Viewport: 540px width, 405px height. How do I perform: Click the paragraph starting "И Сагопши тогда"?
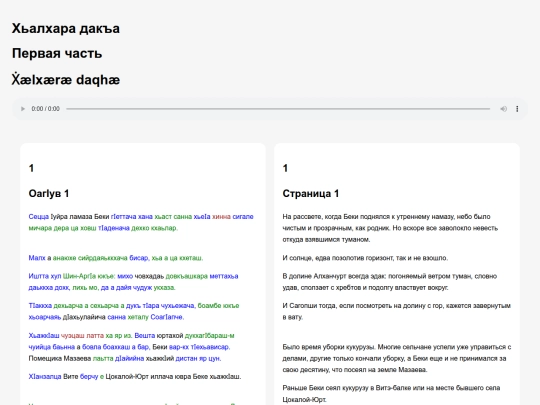(x=396, y=311)
